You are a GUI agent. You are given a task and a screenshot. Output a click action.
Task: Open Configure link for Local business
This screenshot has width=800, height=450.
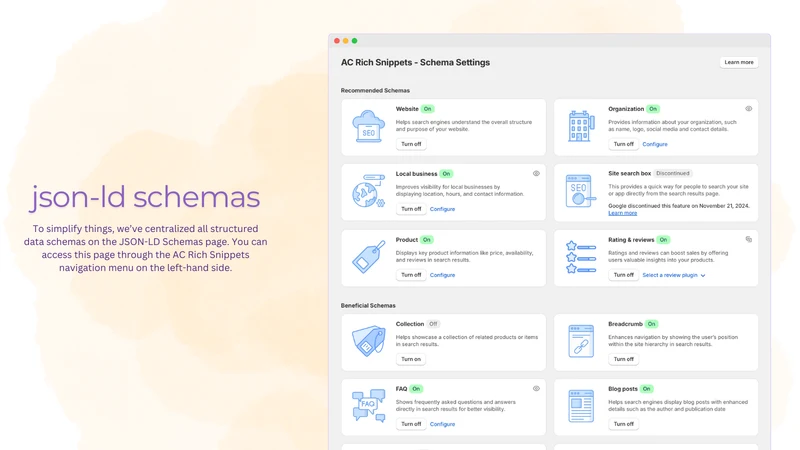[442, 209]
